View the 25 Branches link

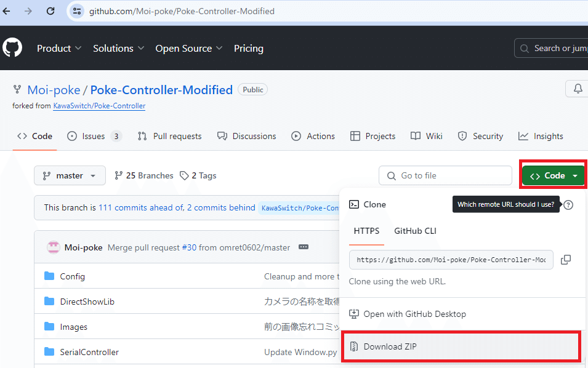click(x=143, y=175)
